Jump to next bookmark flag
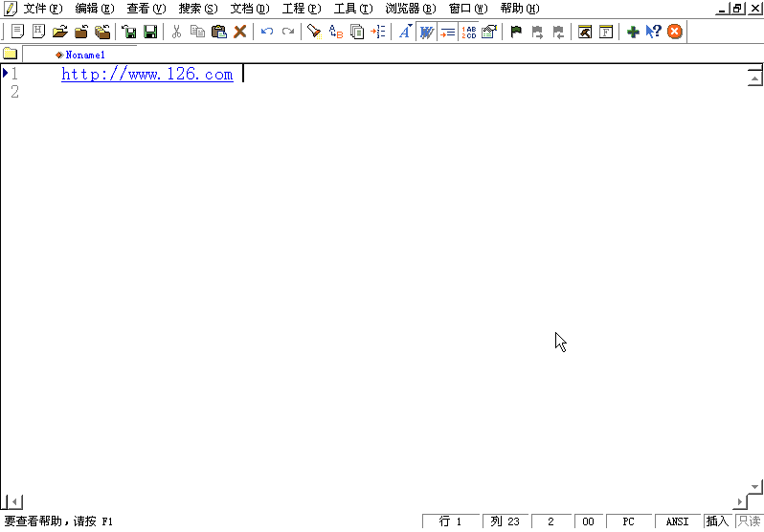Viewport: 764px width, 532px height. pyautogui.click(x=537, y=32)
